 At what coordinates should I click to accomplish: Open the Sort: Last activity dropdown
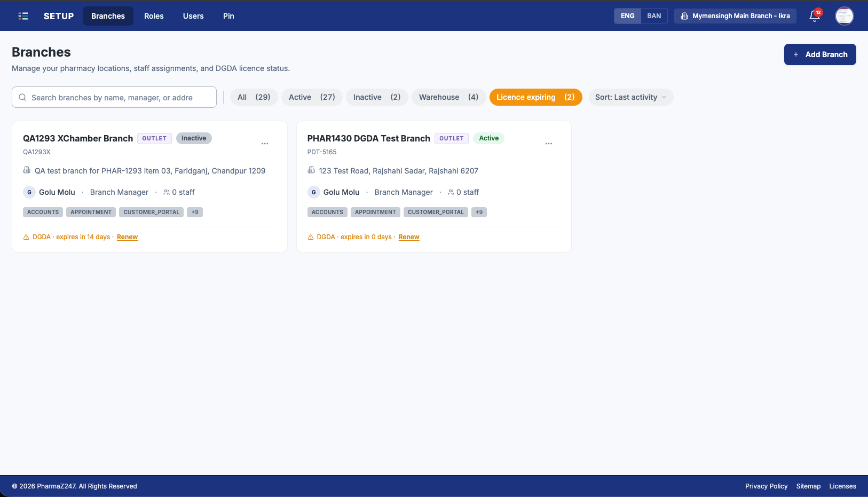[x=631, y=97]
